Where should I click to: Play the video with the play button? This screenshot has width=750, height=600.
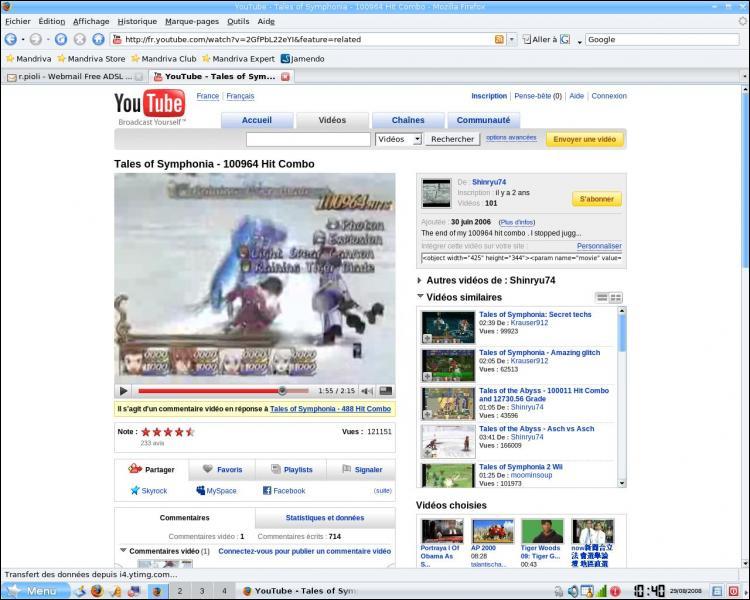pos(123,391)
